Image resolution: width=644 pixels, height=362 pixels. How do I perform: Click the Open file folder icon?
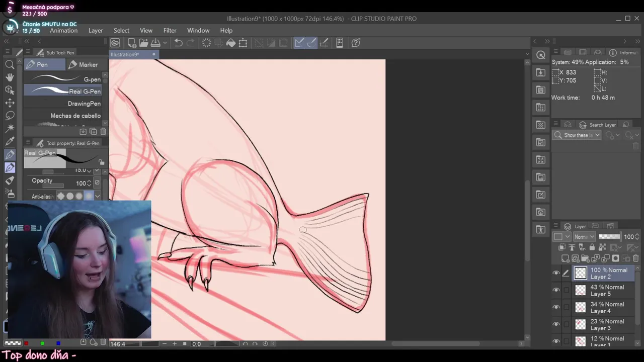click(143, 43)
